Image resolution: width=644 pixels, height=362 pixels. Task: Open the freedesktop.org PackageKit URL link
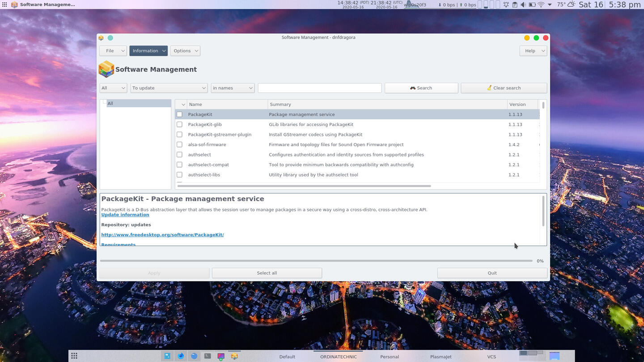tap(162, 235)
